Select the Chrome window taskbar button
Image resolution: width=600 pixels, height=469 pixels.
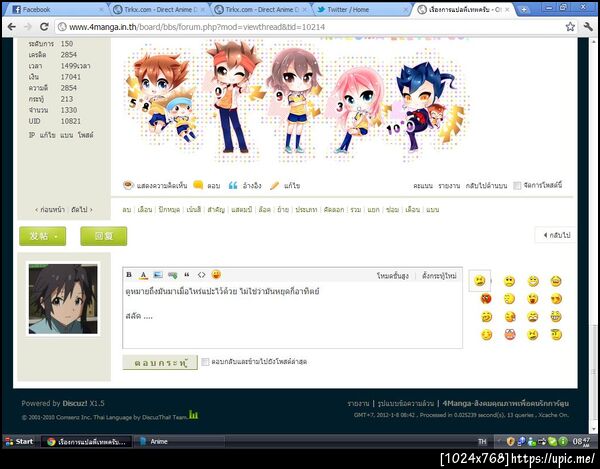coord(86,441)
